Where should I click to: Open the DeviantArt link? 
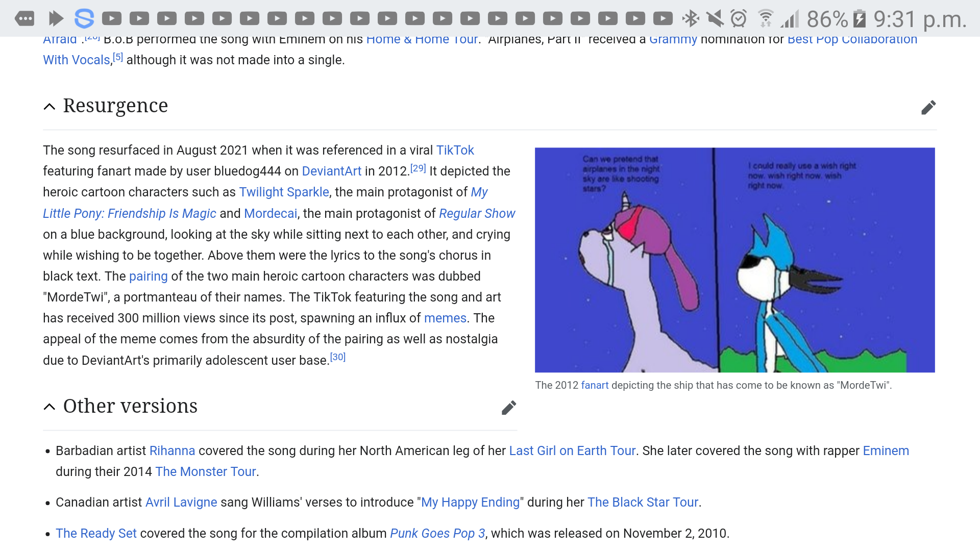point(331,171)
